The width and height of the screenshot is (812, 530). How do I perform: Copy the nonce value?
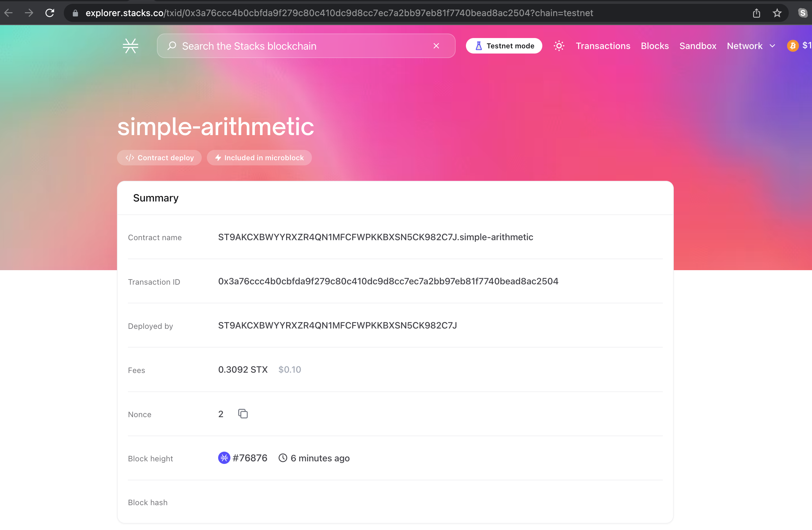(x=243, y=414)
